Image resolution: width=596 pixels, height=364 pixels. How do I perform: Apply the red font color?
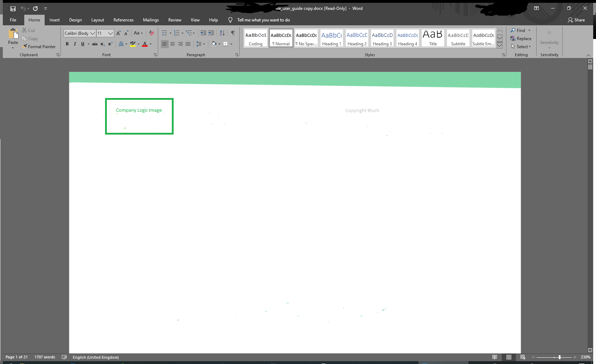click(145, 44)
